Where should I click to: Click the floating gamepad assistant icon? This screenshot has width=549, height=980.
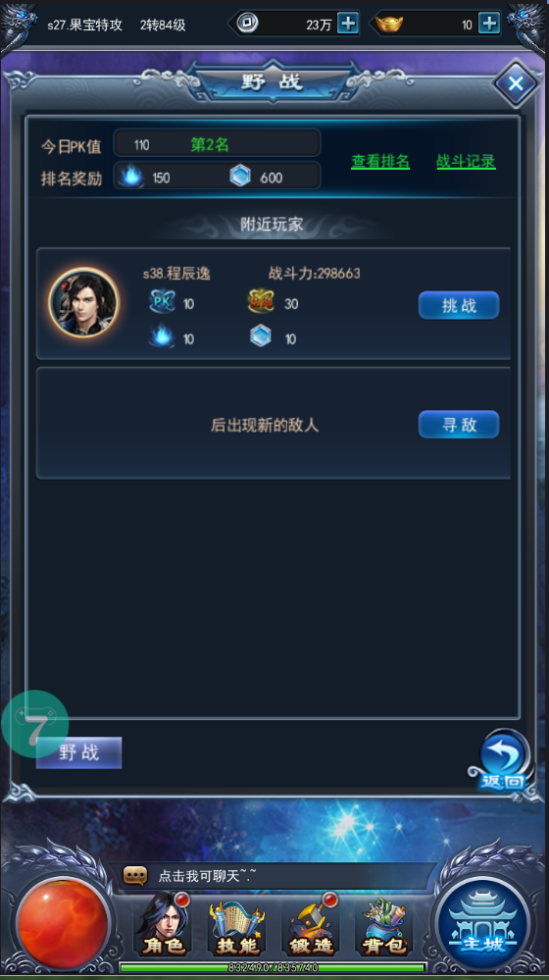[35, 724]
